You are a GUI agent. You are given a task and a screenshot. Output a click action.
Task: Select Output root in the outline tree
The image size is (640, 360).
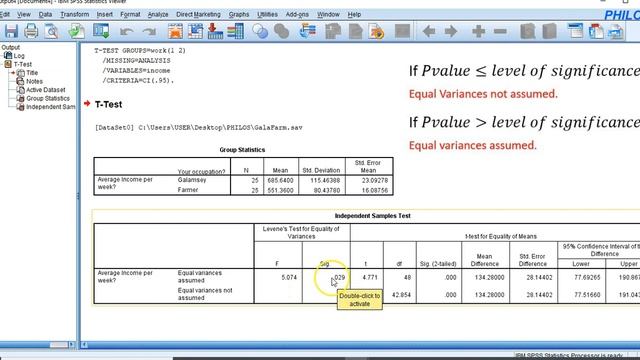(11, 47)
